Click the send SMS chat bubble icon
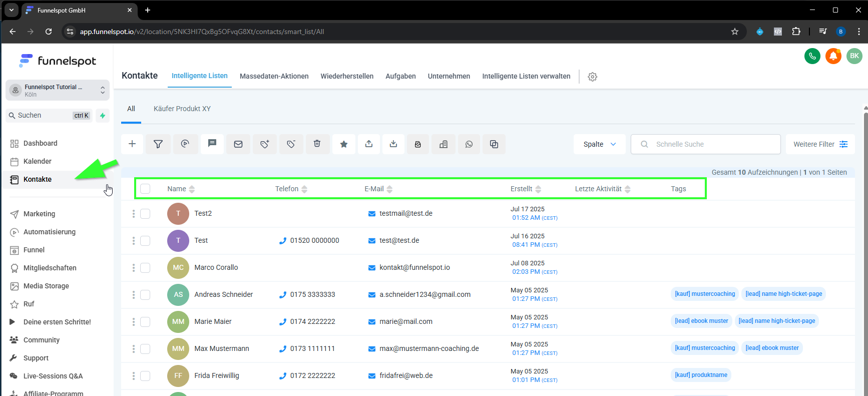Screen dimensions: 868x396 (212, 144)
